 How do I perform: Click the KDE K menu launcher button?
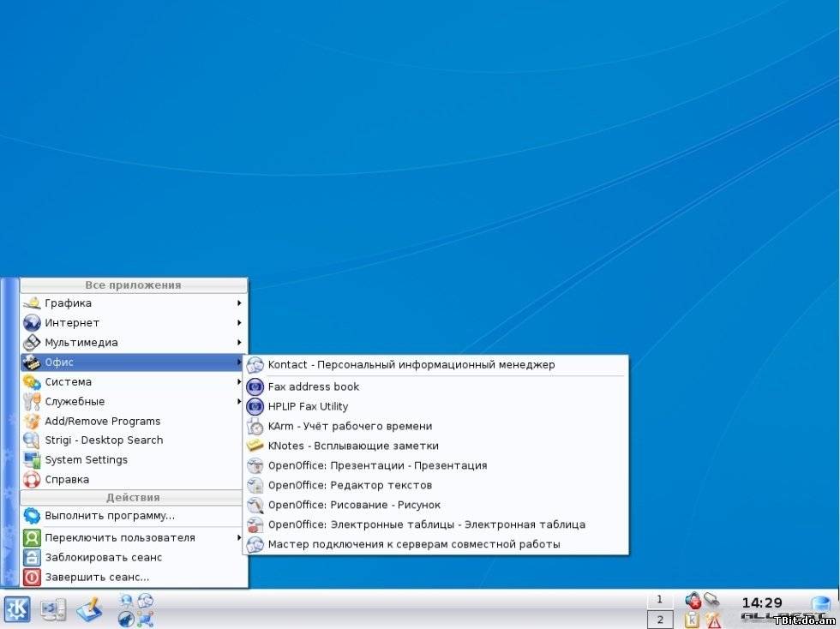pyautogui.click(x=17, y=609)
